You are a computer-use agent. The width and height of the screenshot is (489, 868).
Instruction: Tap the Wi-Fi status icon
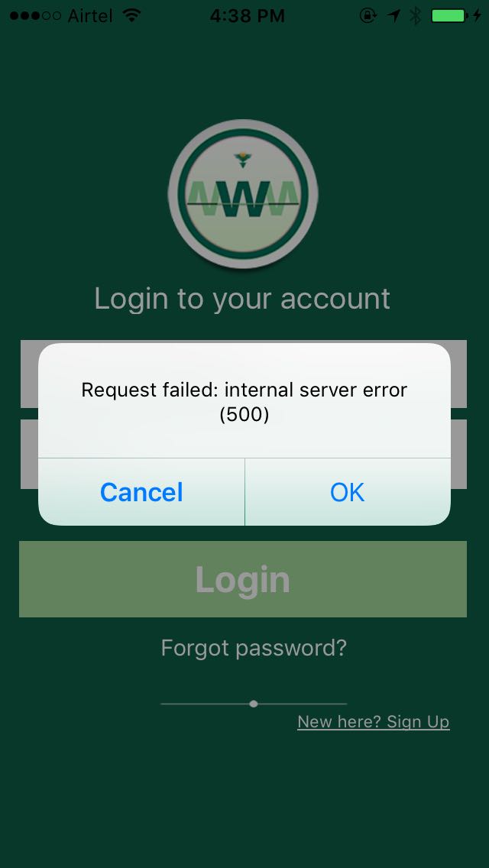(132, 15)
